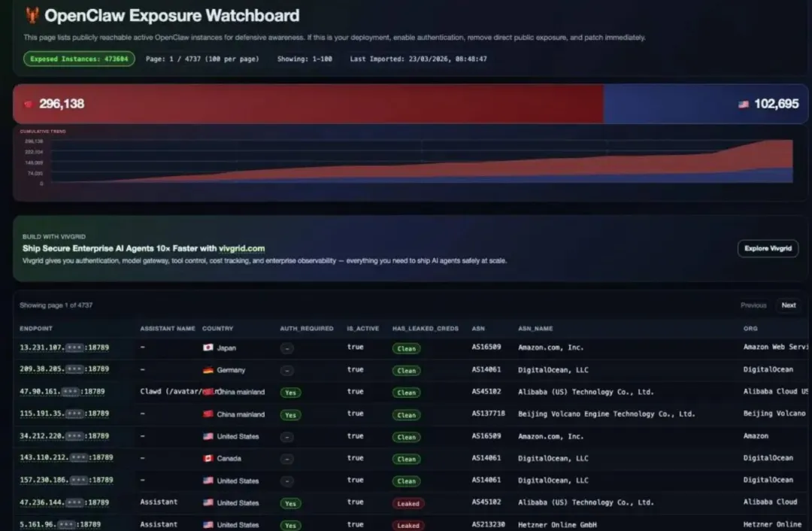
Task: Click the AUTH_REQUIRED column header
Action: [307, 329]
